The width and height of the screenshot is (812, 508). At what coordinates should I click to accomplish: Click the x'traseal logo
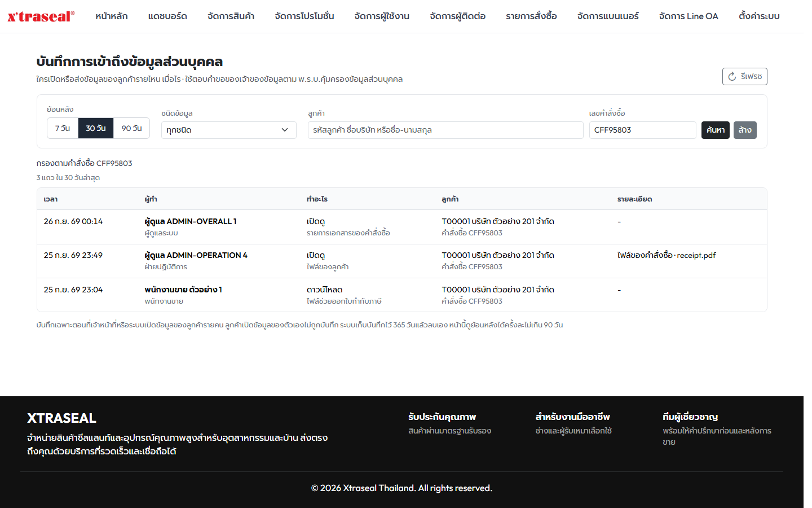(41, 16)
